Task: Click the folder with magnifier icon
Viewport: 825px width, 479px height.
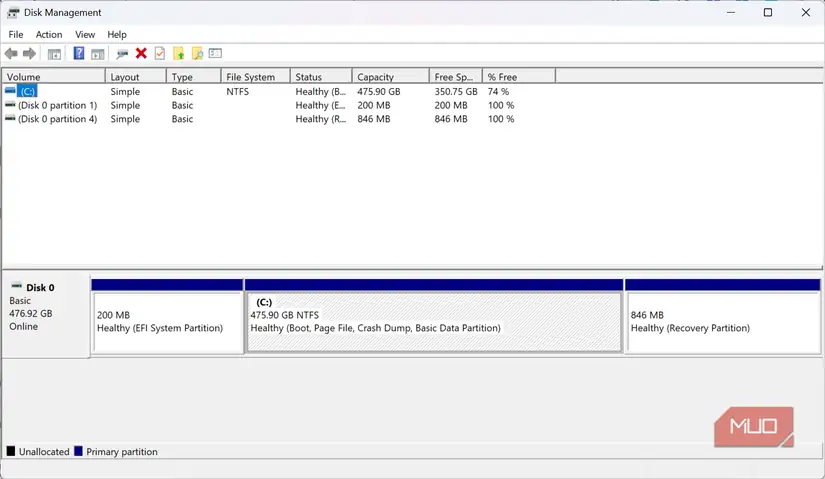Action: [x=197, y=53]
